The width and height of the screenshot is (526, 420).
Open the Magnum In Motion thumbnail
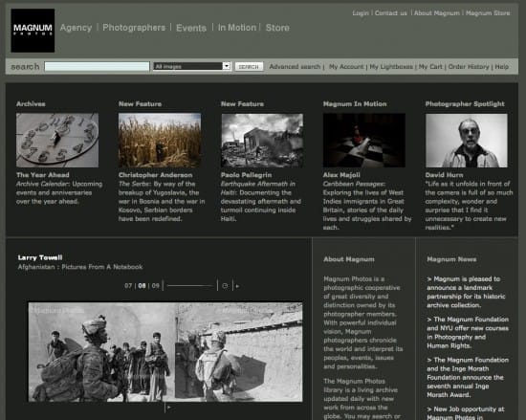(x=364, y=141)
